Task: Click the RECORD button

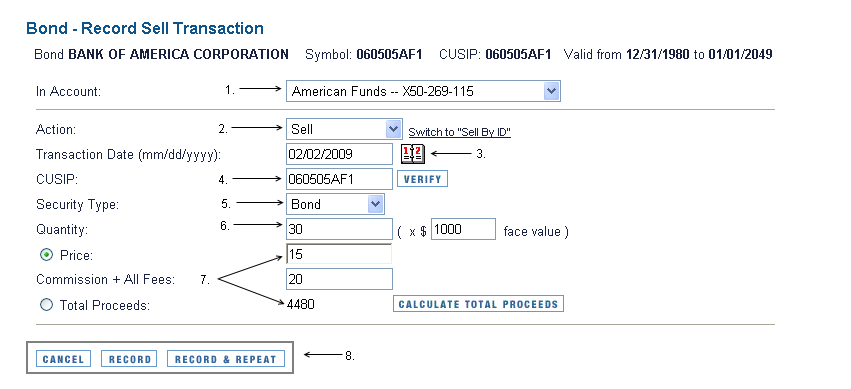Action: point(129,359)
